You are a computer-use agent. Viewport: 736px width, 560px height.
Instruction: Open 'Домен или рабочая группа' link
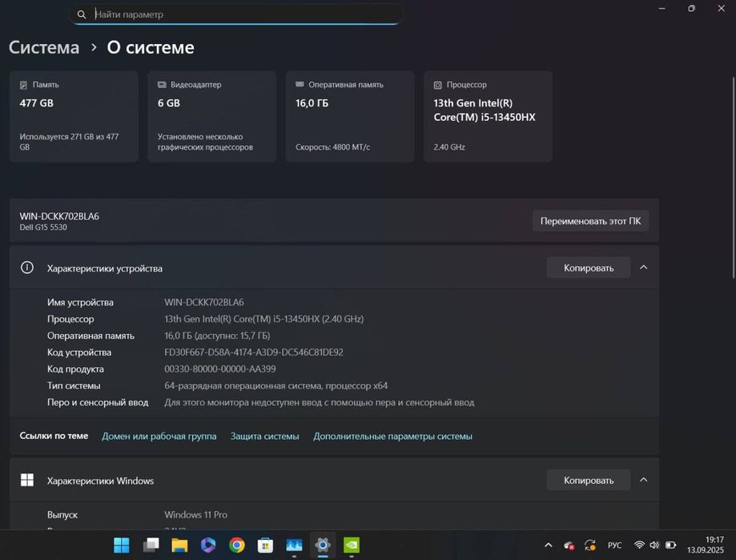coord(159,436)
